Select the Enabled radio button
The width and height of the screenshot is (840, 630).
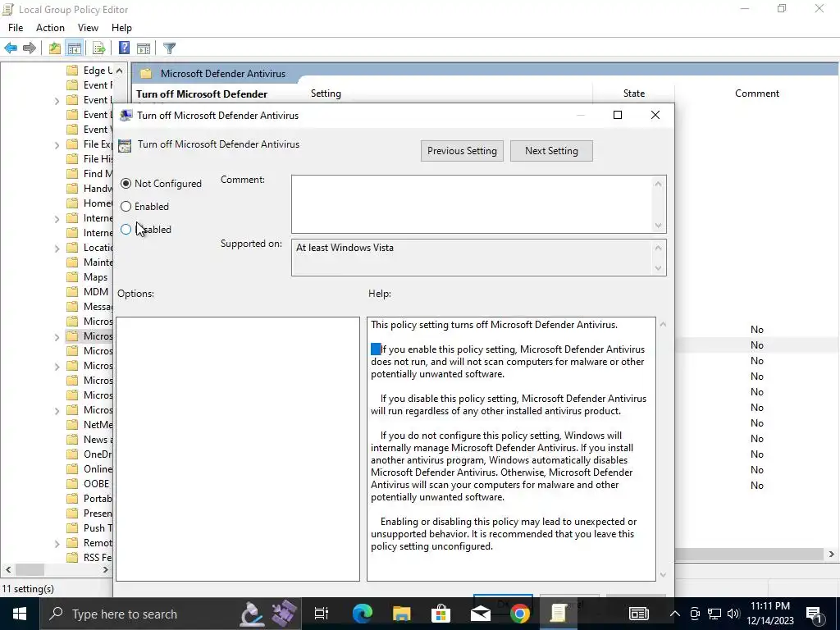click(x=126, y=206)
